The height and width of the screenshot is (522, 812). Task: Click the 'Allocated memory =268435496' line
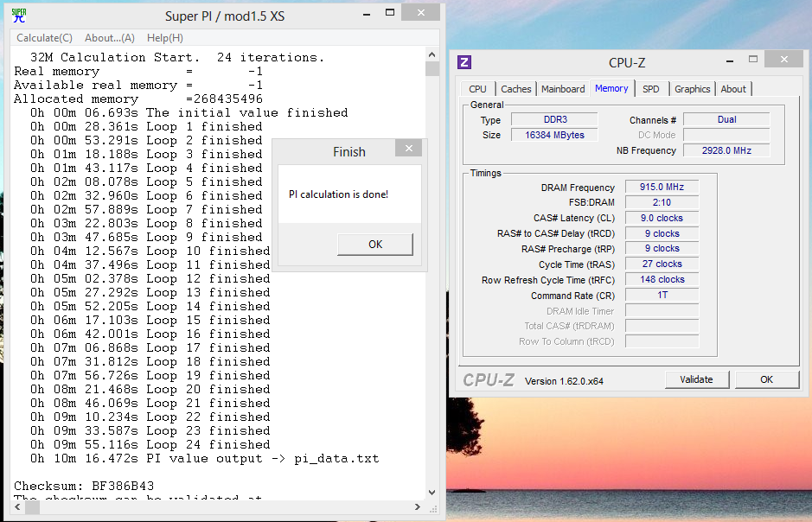(138, 99)
